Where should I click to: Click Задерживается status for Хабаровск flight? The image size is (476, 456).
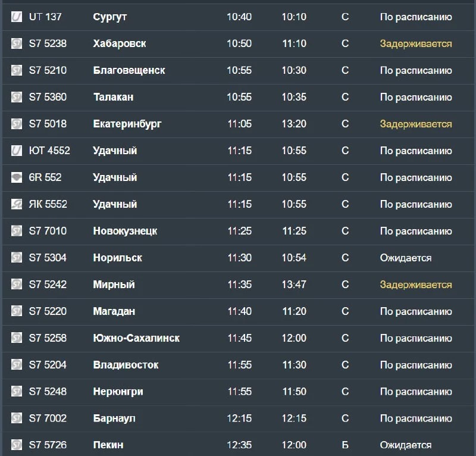point(416,43)
